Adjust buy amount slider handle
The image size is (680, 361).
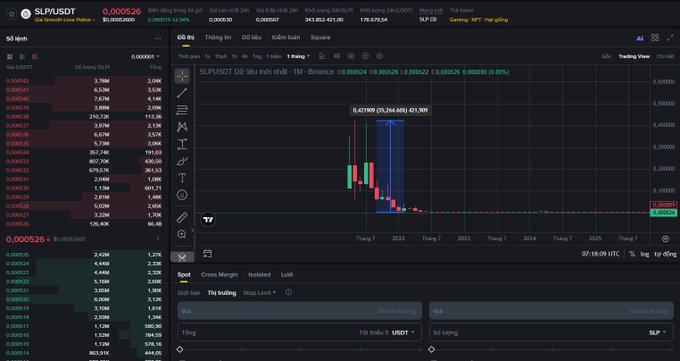coord(180,349)
